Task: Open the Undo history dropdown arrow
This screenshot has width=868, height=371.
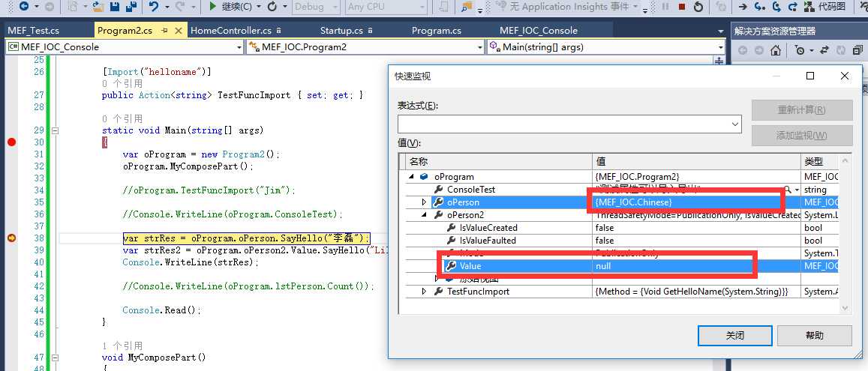Action: tap(167, 7)
